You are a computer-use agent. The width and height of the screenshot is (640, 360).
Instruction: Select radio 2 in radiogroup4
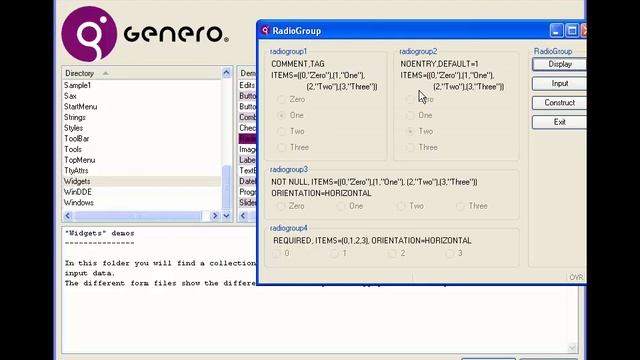[x=392, y=253]
